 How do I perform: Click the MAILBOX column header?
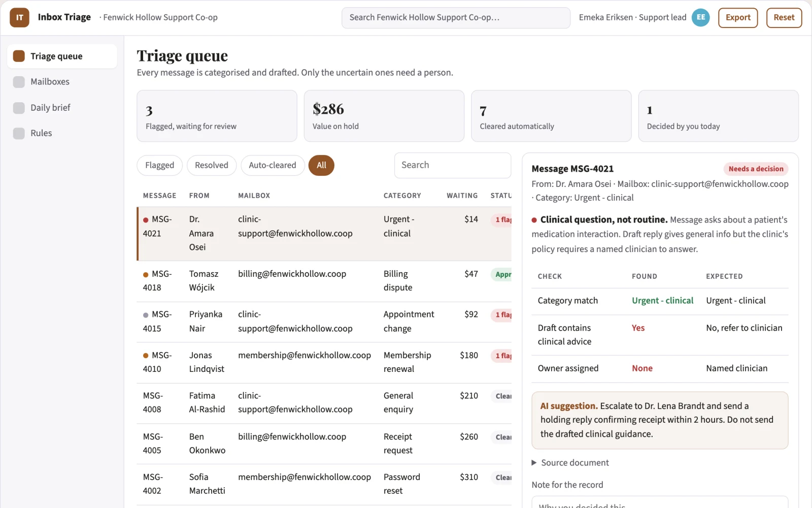click(x=254, y=196)
